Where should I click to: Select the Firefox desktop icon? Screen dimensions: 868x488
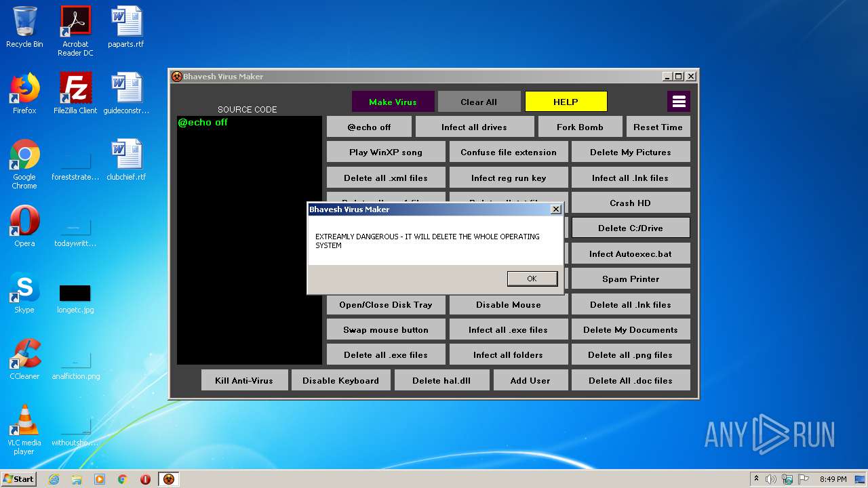pos(24,93)
